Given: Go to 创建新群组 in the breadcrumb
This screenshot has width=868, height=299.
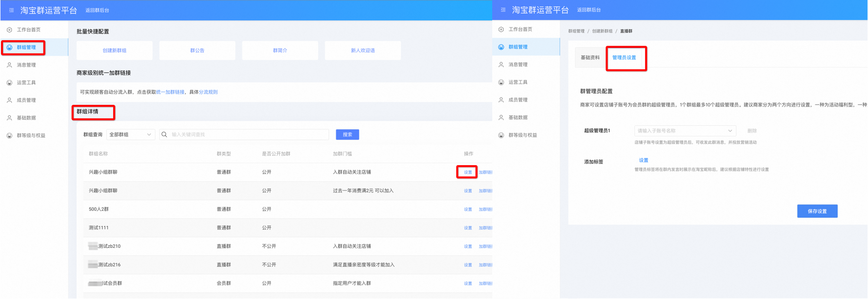Looking at the screenshot, I should [x=602, y=31].
